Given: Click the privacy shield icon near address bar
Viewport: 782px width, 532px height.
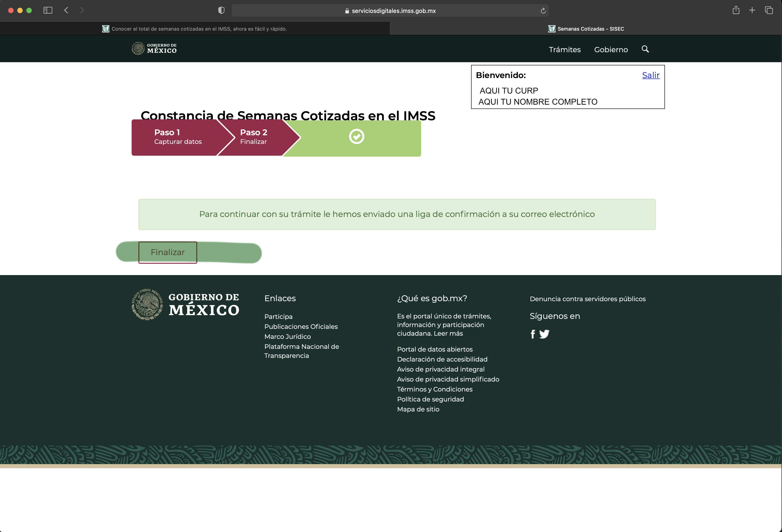Looking at the screenshot, I should click(221, 10).
